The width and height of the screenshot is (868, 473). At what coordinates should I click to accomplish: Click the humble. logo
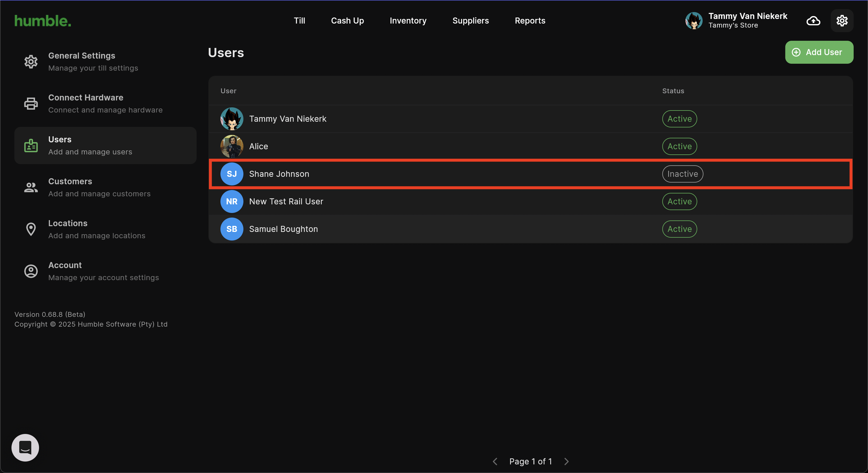[x=43, y=21]
